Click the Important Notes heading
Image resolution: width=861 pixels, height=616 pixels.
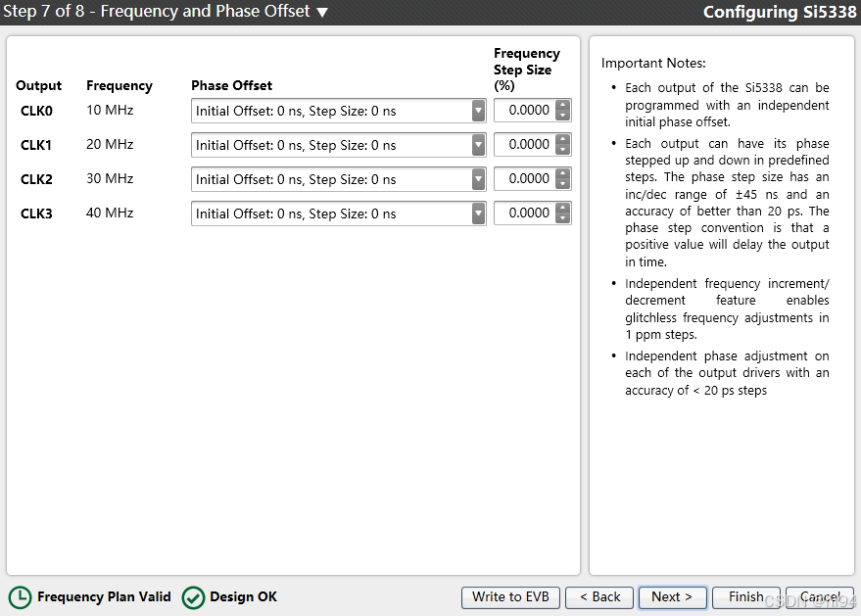[x=653, y=63]
